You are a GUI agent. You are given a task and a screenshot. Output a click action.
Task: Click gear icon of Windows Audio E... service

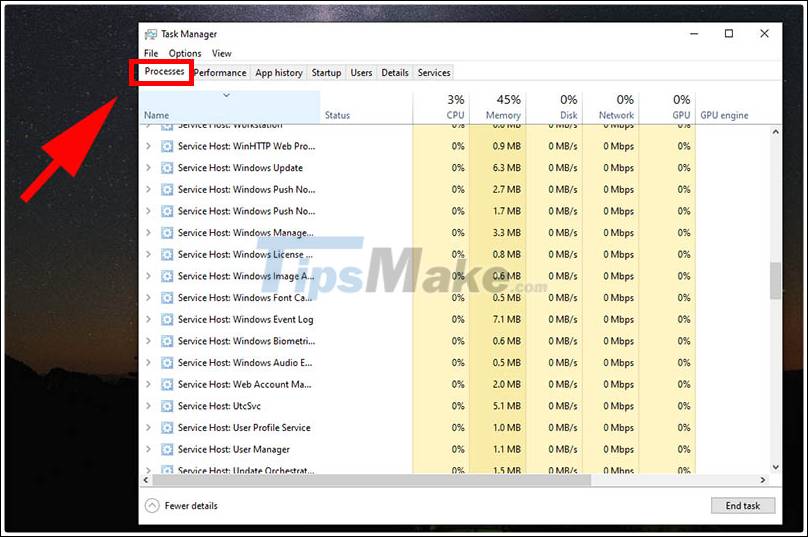[x=167, y=363]
